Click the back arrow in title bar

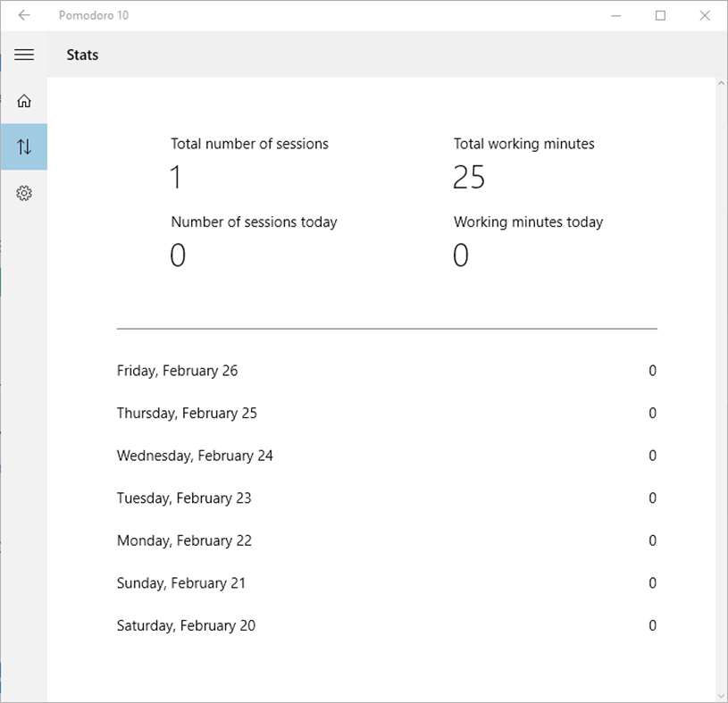point(24,15)
